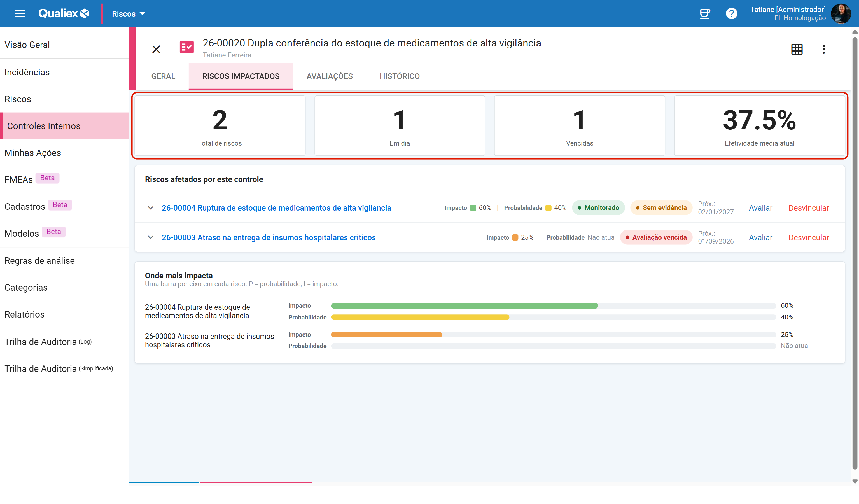
Task: Open risk 26-00003 Atraso na entrega link
Action: tap(269, 237)
